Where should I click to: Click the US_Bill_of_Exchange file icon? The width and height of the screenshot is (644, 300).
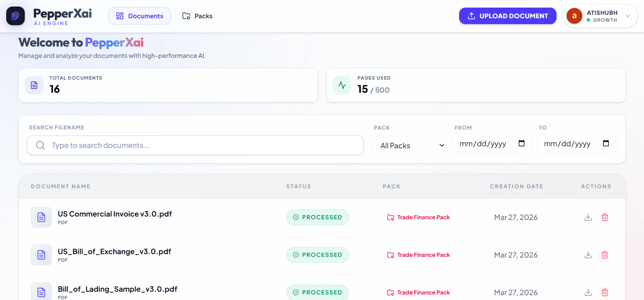click(41, 255)
